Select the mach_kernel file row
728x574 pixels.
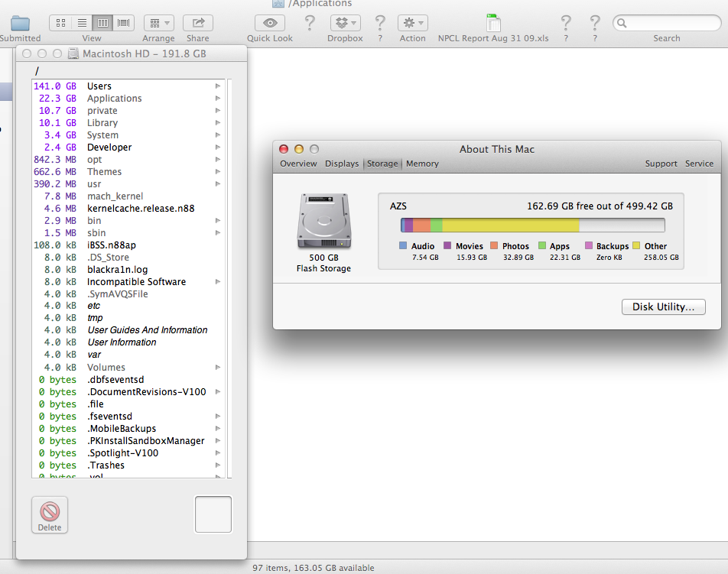(128, 196)
